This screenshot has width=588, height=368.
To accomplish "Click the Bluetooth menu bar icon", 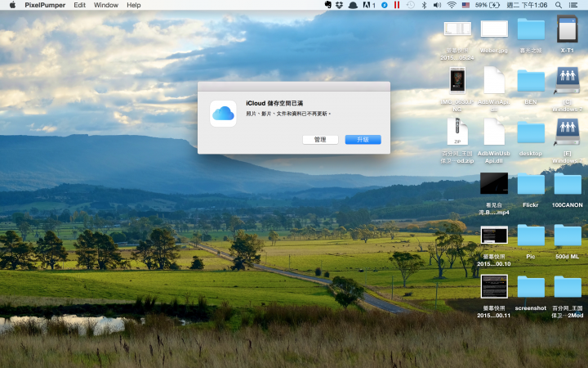I will (424, 5).
